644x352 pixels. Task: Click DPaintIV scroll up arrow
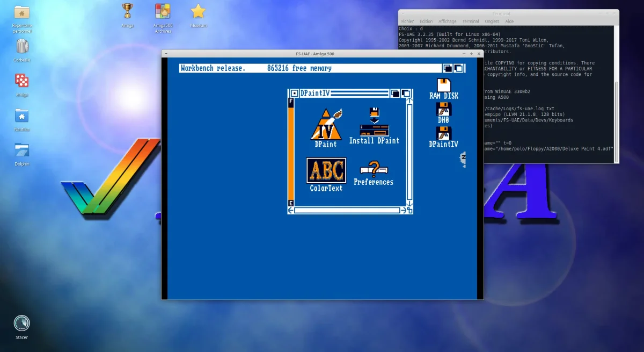[x=409, y=100]
